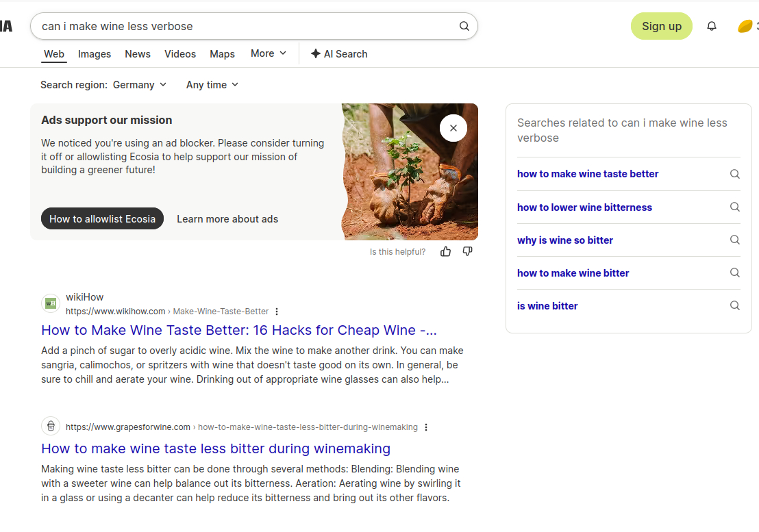Dismiss the ad blocker notice with X
The height and width of the screenshot is (532, 759).
453,128
